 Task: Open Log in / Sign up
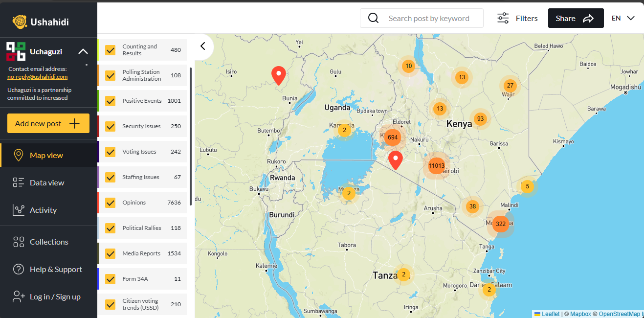(49, 296)
